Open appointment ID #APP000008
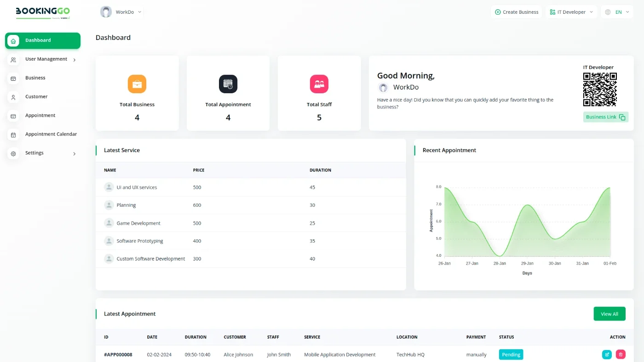 [118, 355]
